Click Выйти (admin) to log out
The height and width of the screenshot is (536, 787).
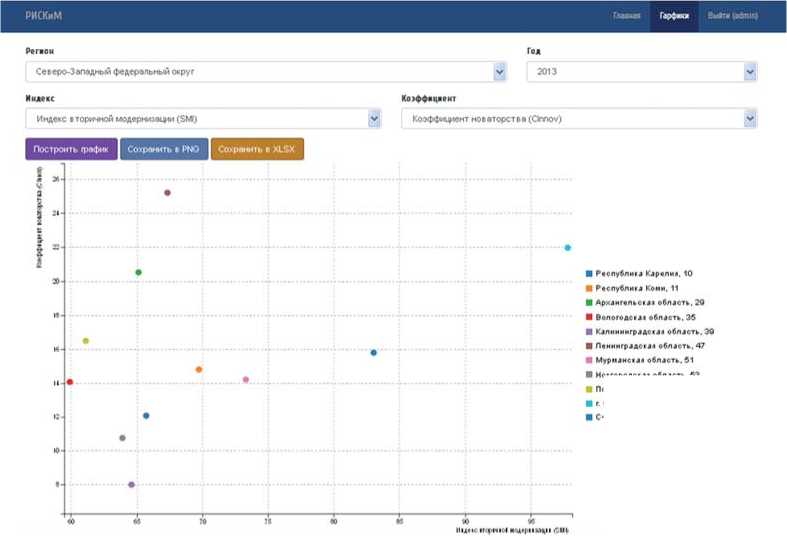pos(732,16)
